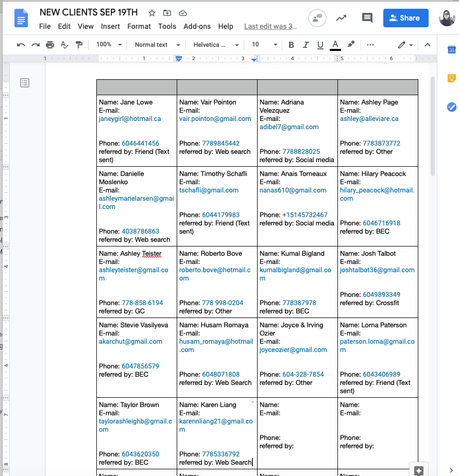459x476 pixels.
Task: Open the comment history icon
Action: point(367,18)
